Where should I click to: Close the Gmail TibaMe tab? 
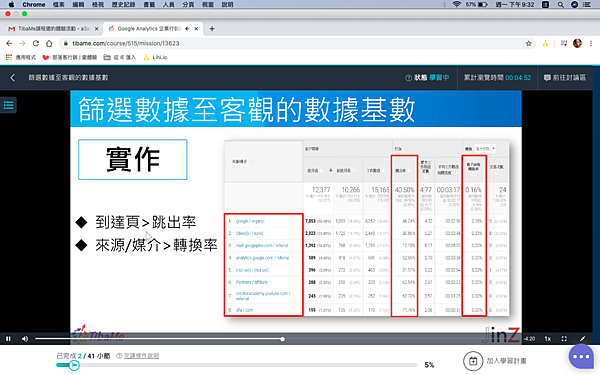tap(96, 29)
